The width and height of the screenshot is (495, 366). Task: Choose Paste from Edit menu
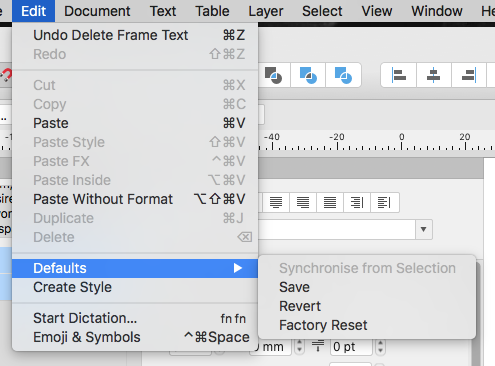click(x=135, y=123)
